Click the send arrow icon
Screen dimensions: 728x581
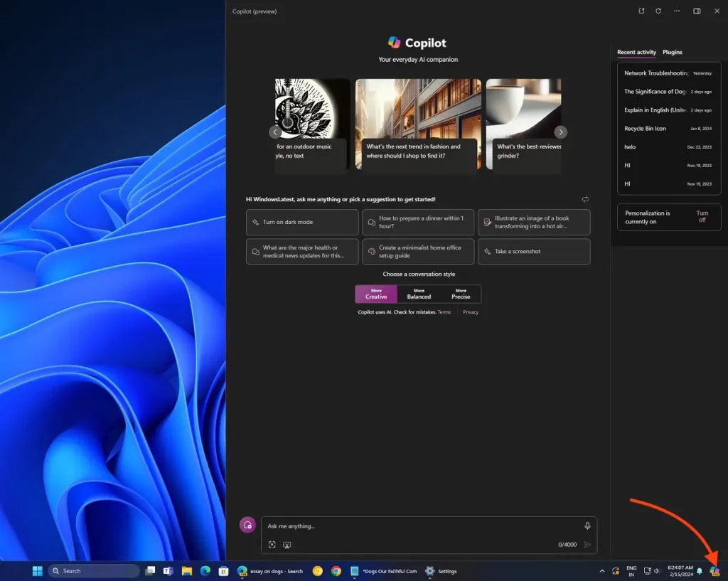click(587, 545)
